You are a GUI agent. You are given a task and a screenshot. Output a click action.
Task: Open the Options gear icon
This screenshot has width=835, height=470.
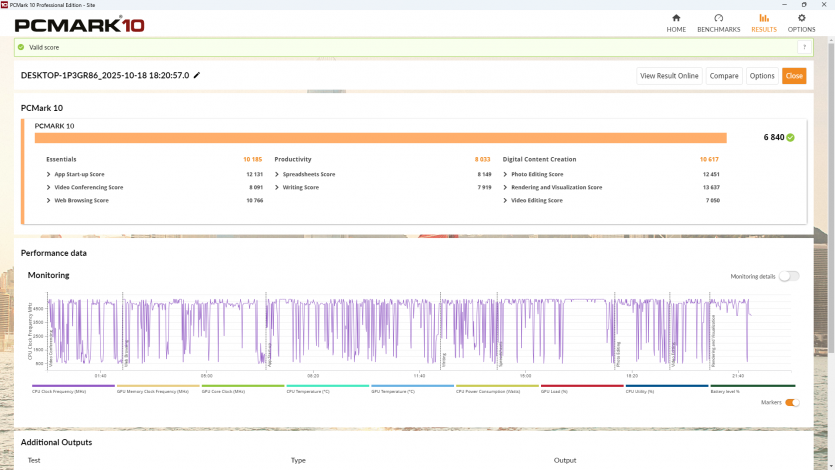pyautogui.click(x=801, y=18)
